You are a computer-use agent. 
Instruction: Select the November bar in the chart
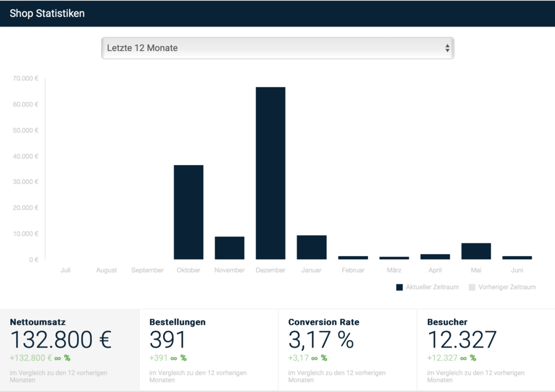(x=229, y=248)
